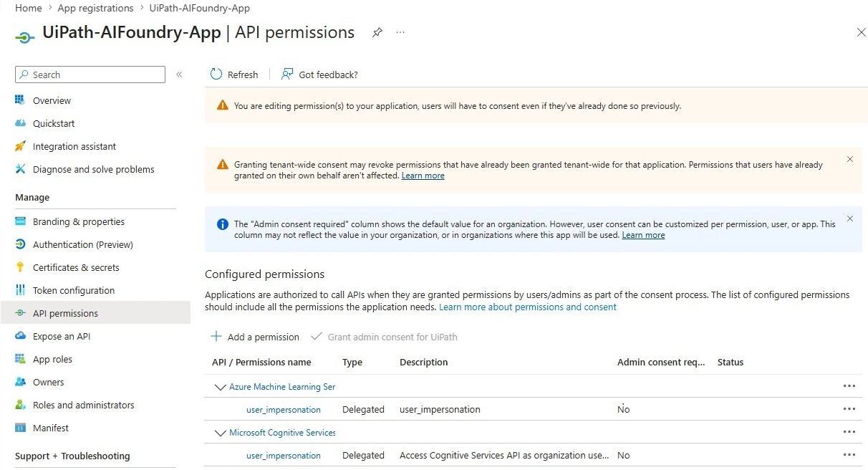Click warning icon in editing permissions banner

(223, 106)
